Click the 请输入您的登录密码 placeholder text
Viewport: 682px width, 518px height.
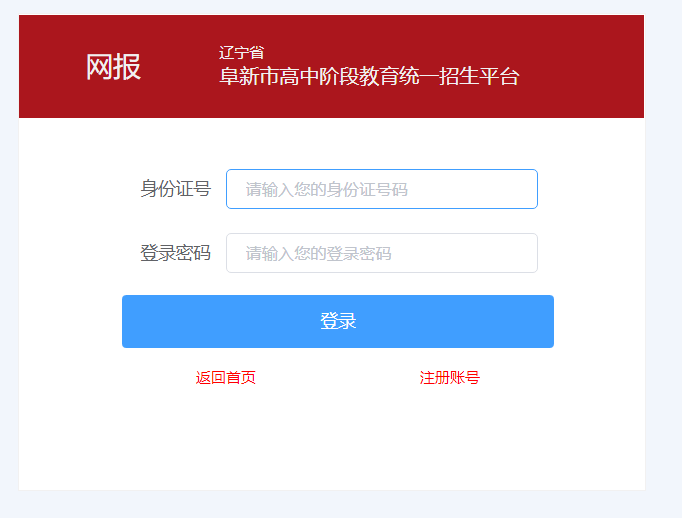[319, 254]
